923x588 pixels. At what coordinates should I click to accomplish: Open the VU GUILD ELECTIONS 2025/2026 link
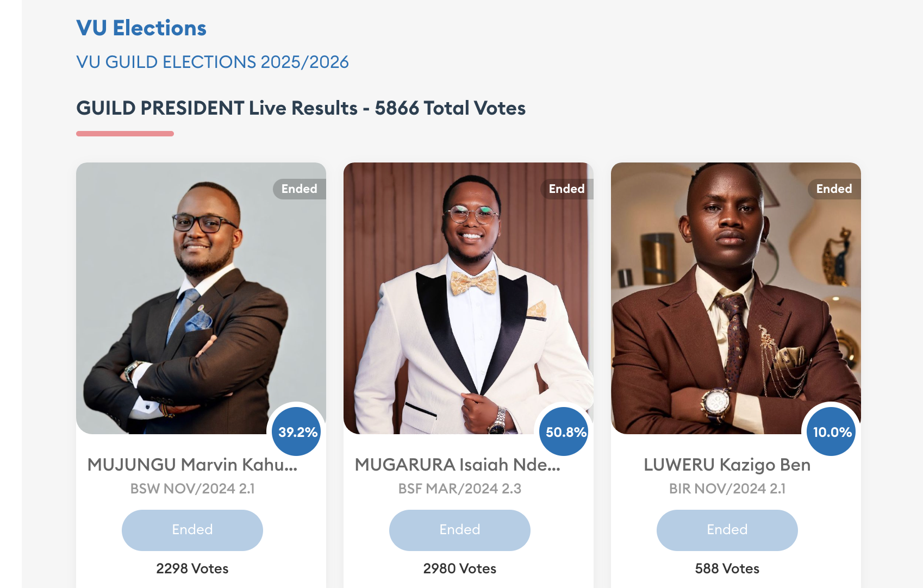213,62
